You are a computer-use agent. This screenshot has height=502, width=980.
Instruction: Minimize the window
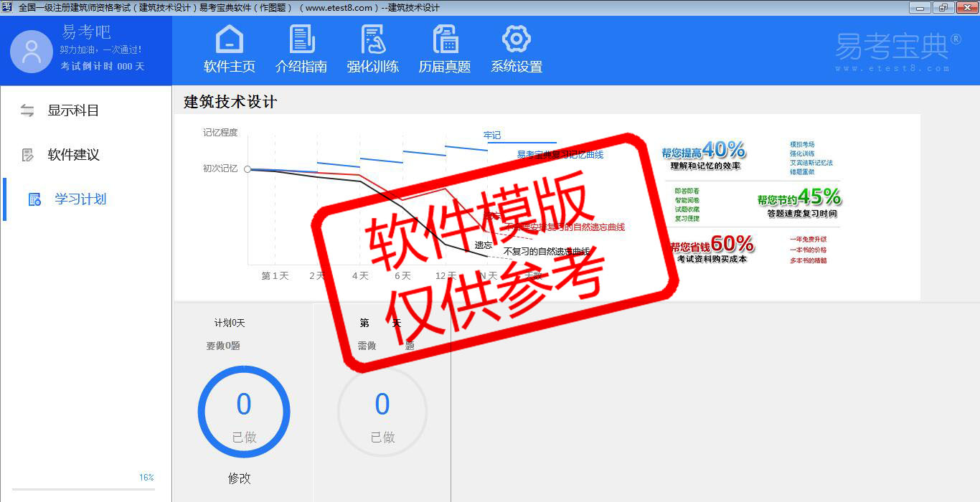(920, 8)
